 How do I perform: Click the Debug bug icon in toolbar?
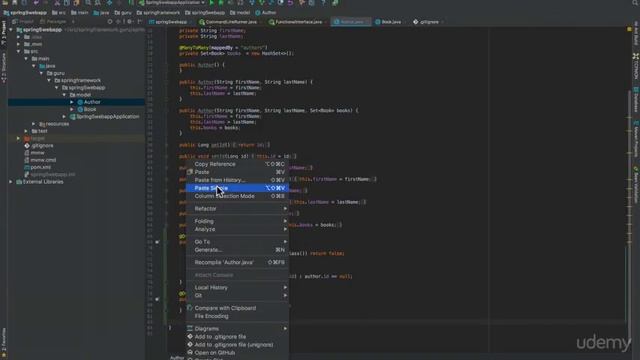coord(221,3)
